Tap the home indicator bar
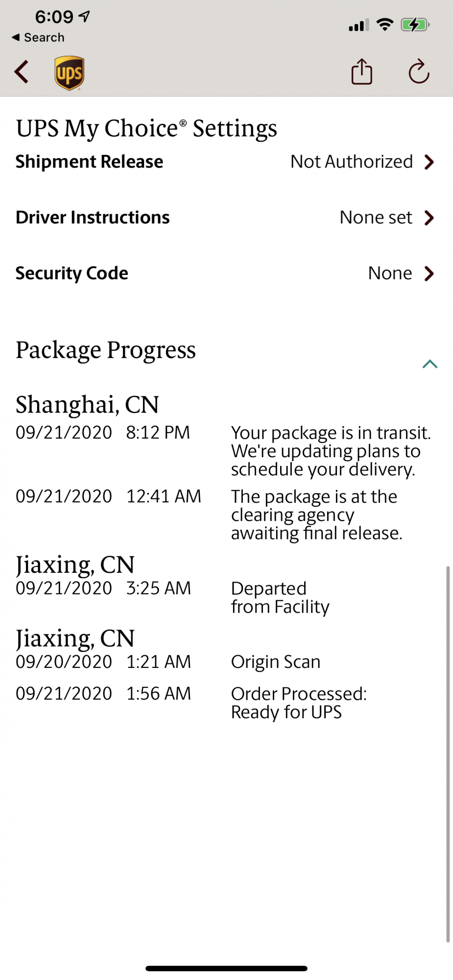This screenshot has height=980, width=453. (226, 968)
